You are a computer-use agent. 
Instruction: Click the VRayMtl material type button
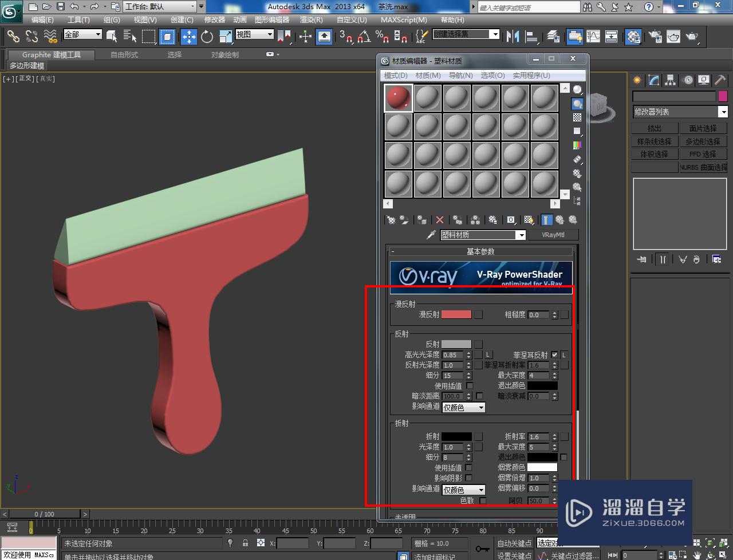pyautogui.click(x=553, y=235)
